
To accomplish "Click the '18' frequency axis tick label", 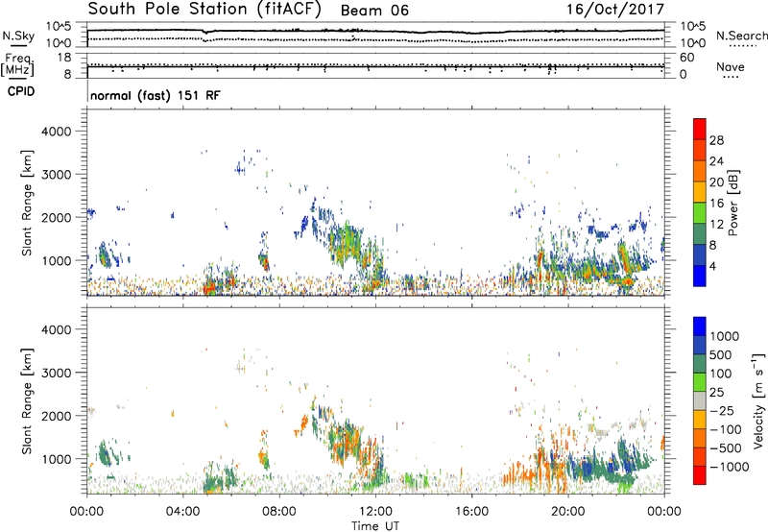I will pyautogui.click(x=64, y=58).
